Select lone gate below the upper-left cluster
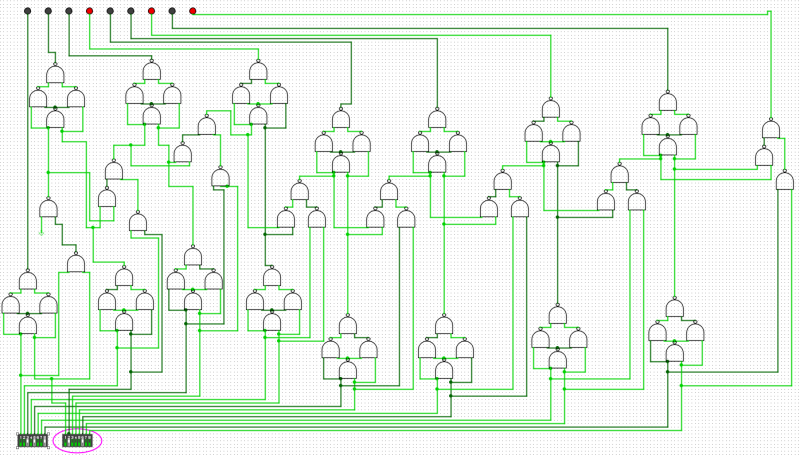This screenshot has width=800, height=456. click(x=48, y=209)
